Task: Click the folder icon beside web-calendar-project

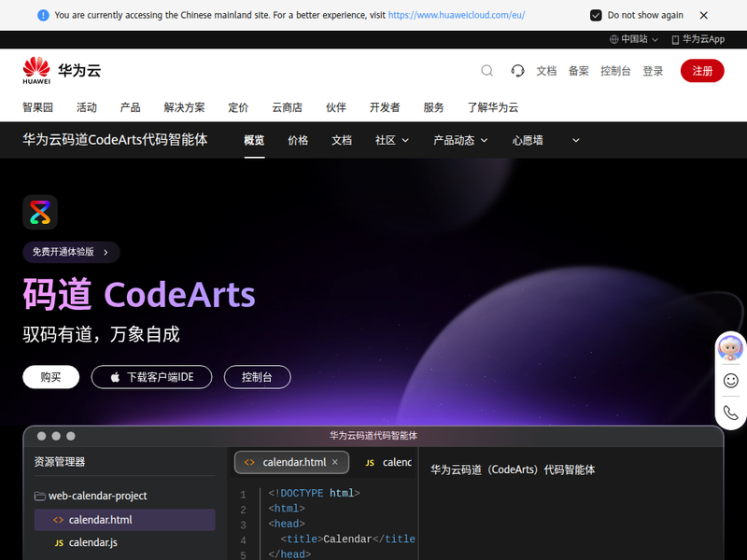Action: pos(39,497)
